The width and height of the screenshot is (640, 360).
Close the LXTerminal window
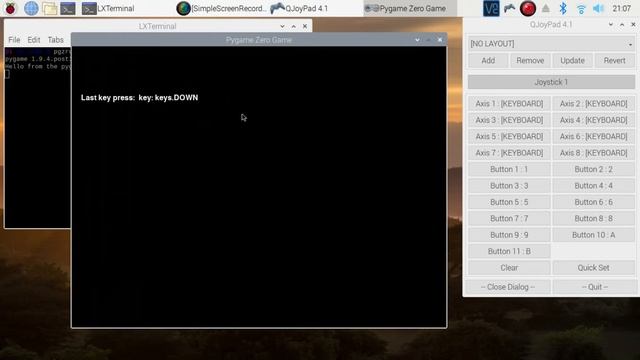305,26
